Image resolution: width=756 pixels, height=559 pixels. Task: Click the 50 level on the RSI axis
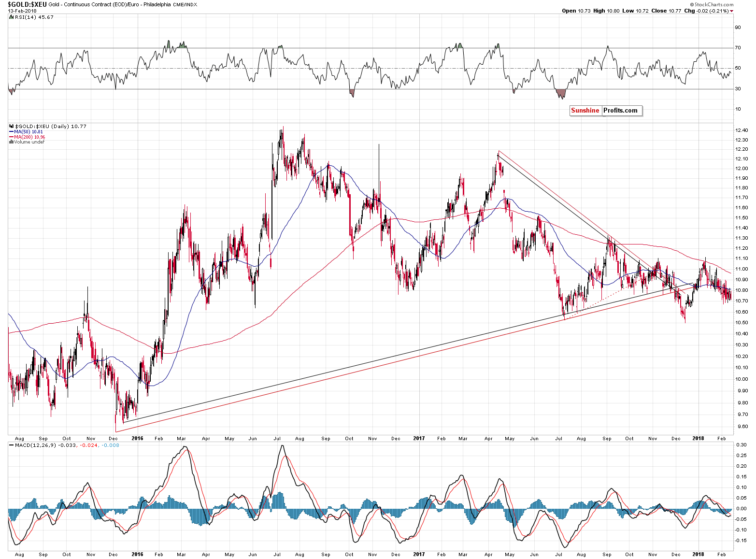pos(738,68)
